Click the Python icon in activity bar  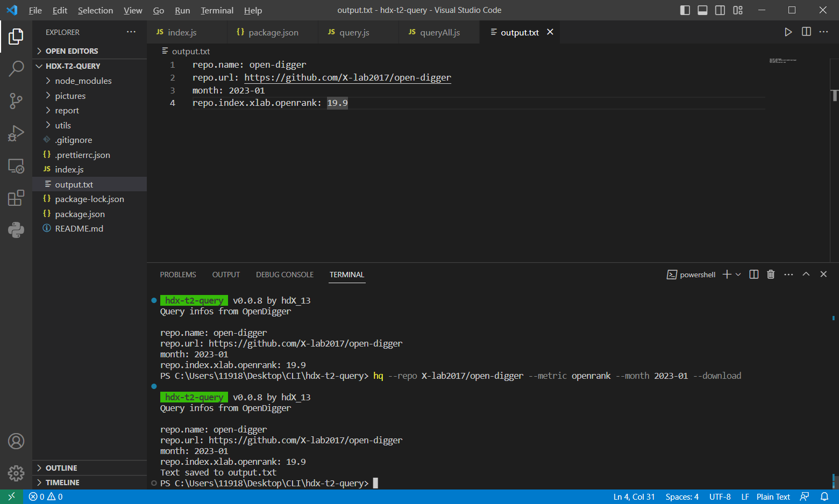click(x=16, y=230)
